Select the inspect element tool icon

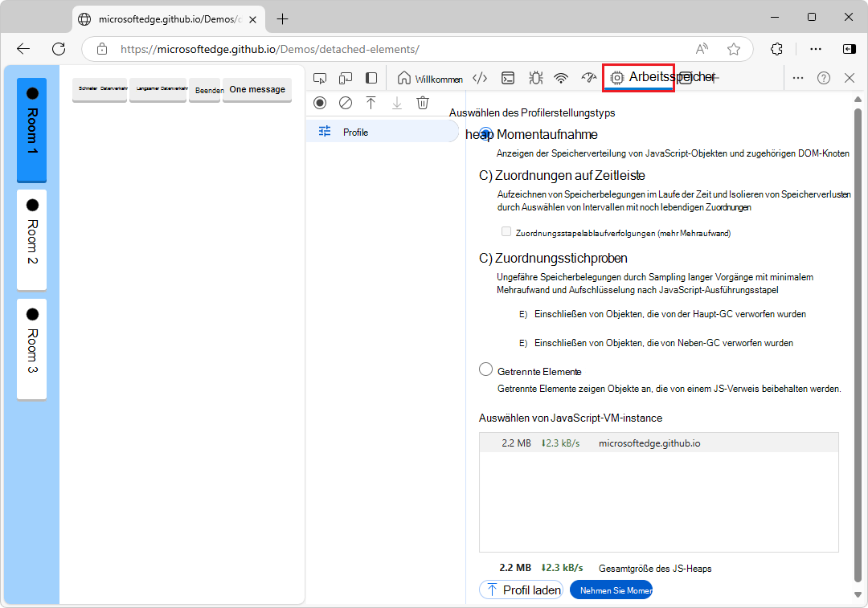319,77
